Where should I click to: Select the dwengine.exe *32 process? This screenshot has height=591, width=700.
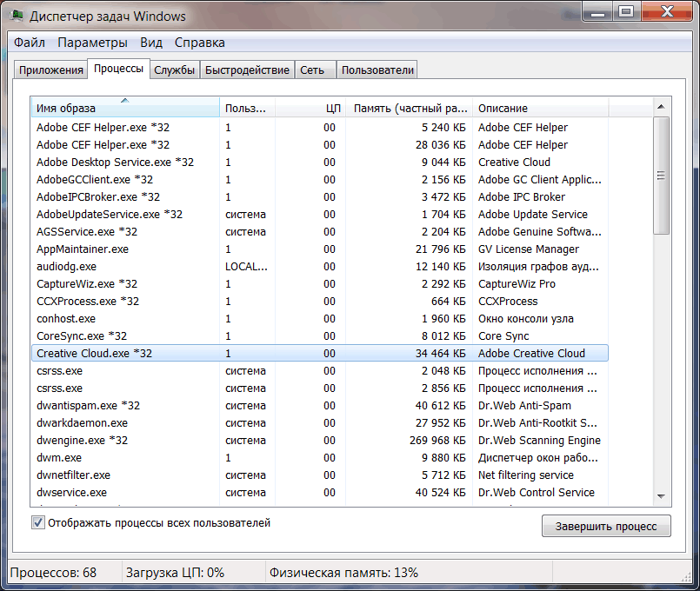pyautogui.click(x=320, y=441)
